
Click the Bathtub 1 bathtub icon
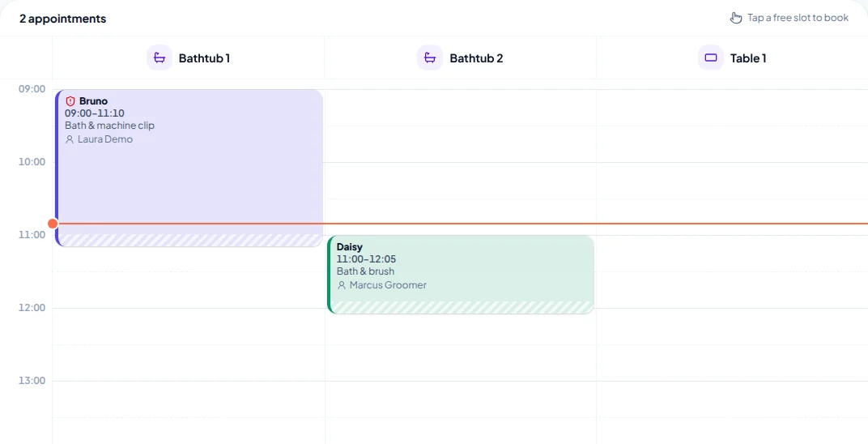click(160, 58)
